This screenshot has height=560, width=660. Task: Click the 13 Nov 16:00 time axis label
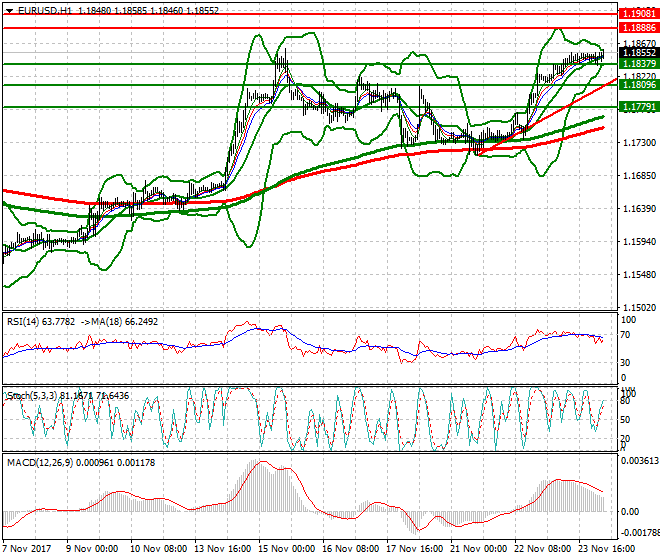(220, 550)
